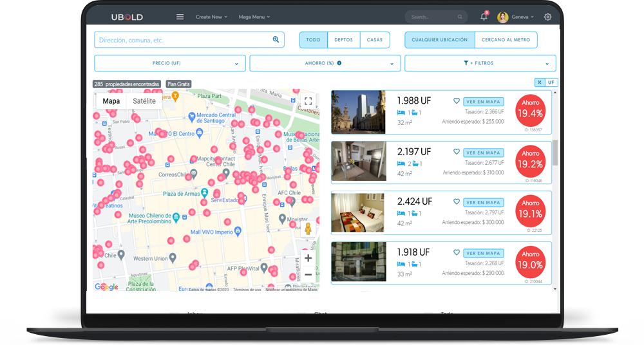
Task: Click the Ahorro 19.2% red badge
Action: pyautogui.click(x=530, y=161)
